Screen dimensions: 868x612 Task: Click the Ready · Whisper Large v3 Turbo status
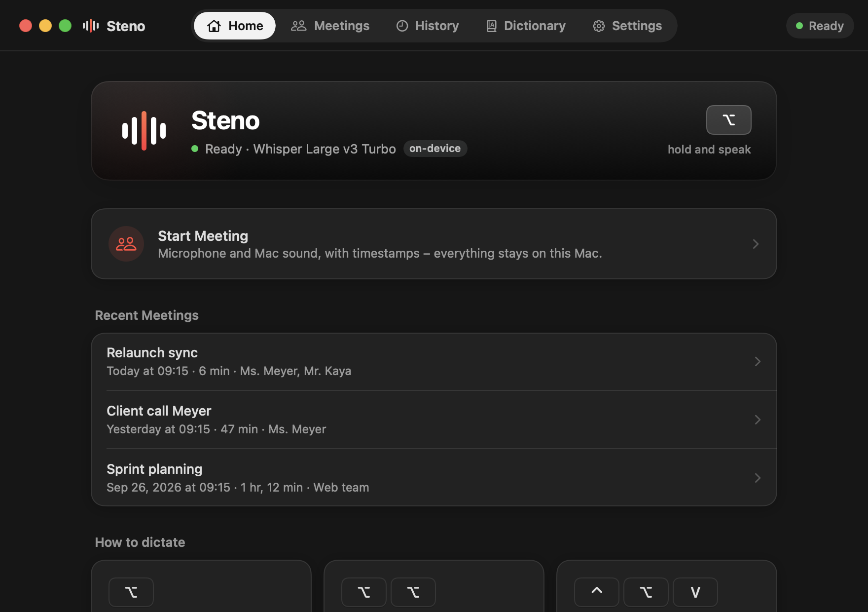300,149
